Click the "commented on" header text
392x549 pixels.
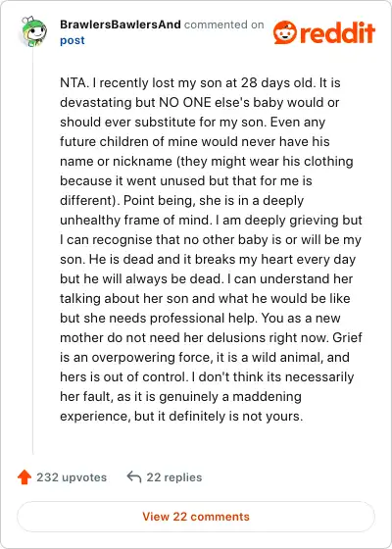224,25
